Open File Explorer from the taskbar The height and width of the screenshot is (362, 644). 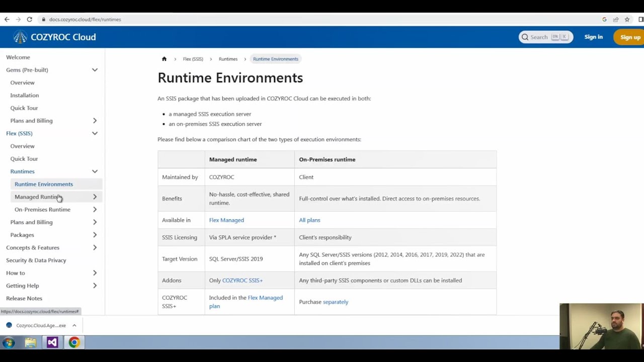(30, 343)
